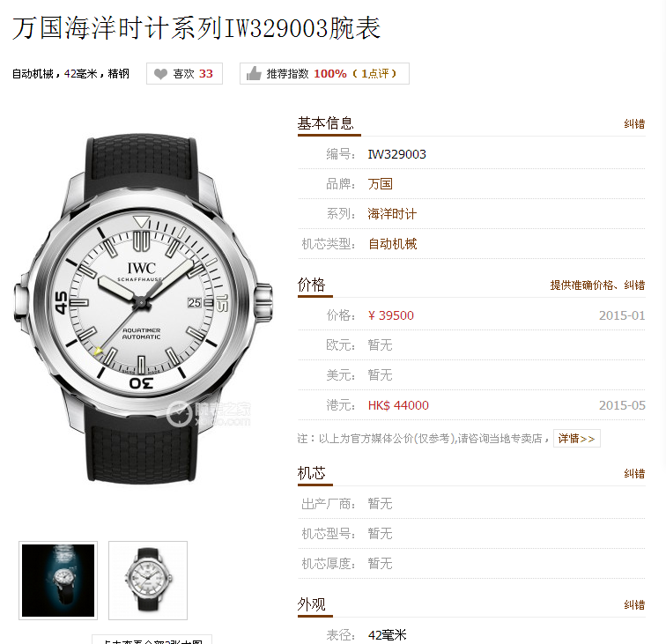Open the 1点评 review link
The width and height of the screenshot is (666, 644).
coord(374,73)
